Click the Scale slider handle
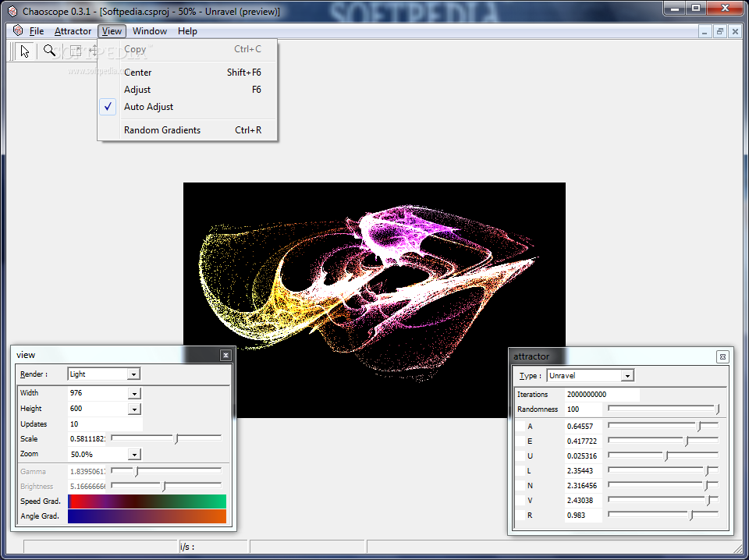The width and height of the screenshot is (749, 560). tap(176, 439)
